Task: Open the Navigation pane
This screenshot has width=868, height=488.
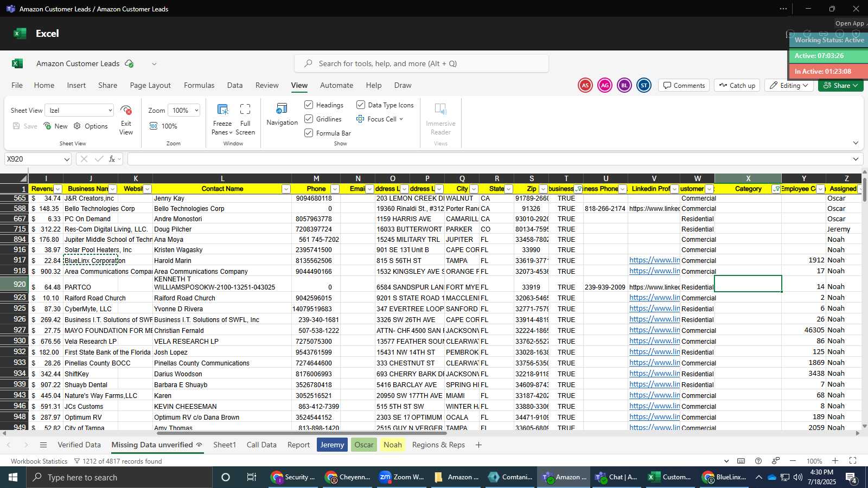Action: pyautogui.click(x=282, y=114)
